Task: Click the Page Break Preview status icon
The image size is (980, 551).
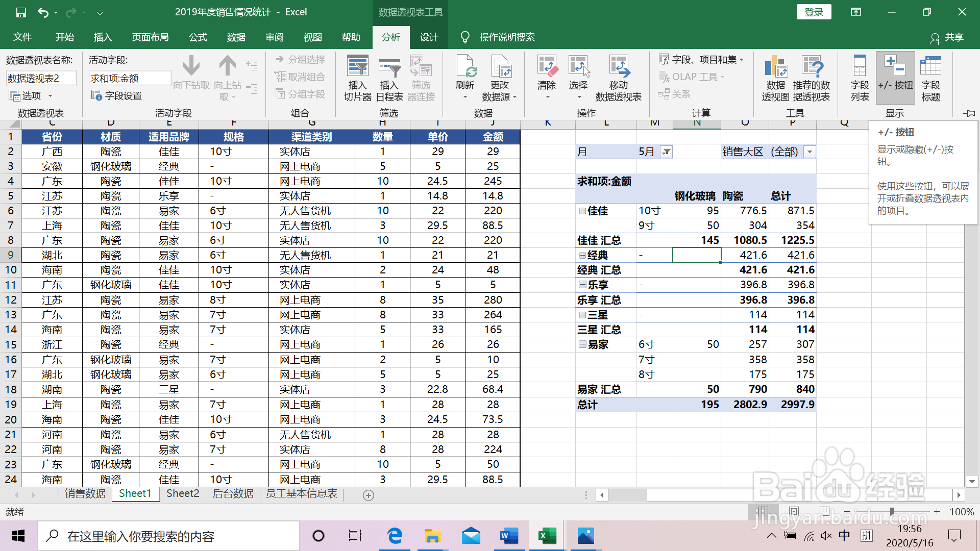Action: pos(824,511)
